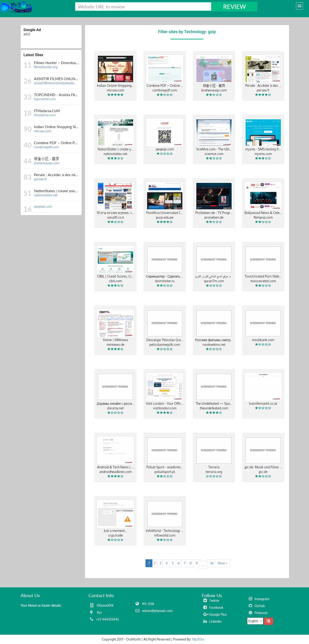Click the Google Plus icon
This screenshot has width=309, height=644.
pos(206,614)
